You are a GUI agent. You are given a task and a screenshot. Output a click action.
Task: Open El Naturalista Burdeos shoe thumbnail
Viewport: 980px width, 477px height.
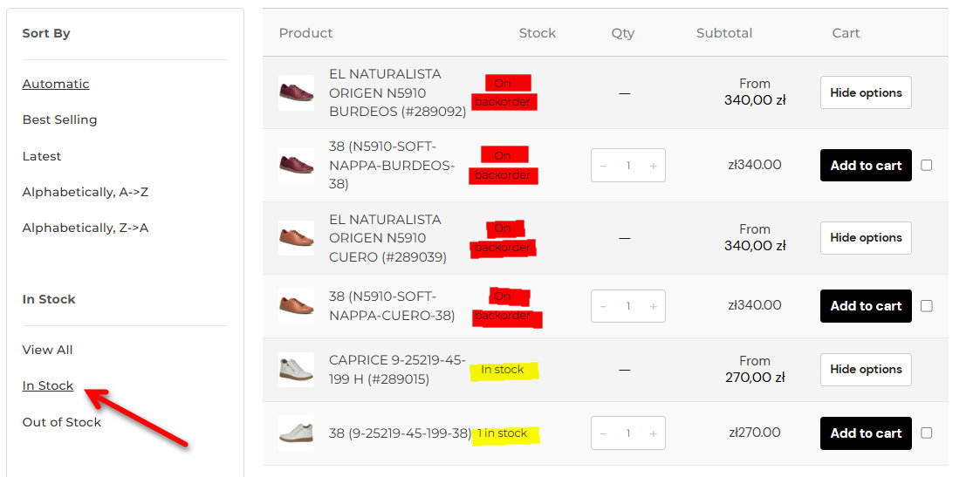[x=296, y=92]
